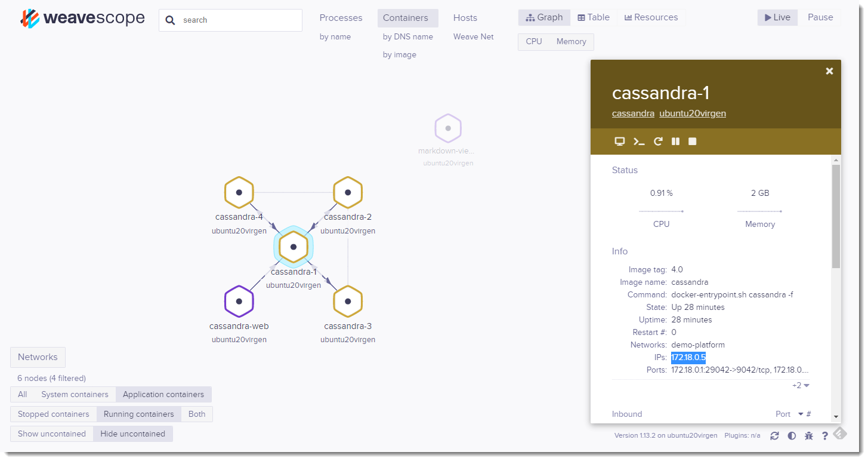Enable Show uncontained option
868x461 pixels.
[x=51, y=434]
